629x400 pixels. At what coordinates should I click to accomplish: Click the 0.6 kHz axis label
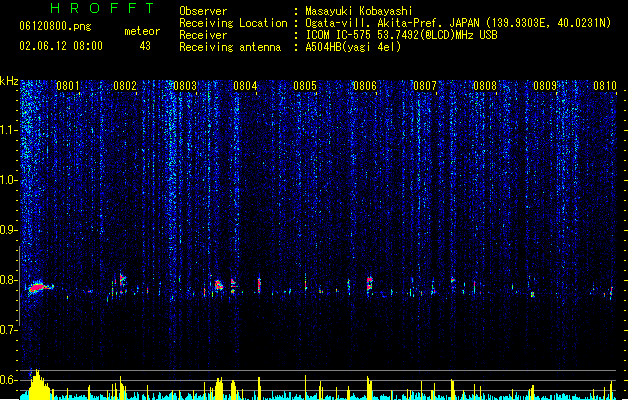[x=9, y=380]
